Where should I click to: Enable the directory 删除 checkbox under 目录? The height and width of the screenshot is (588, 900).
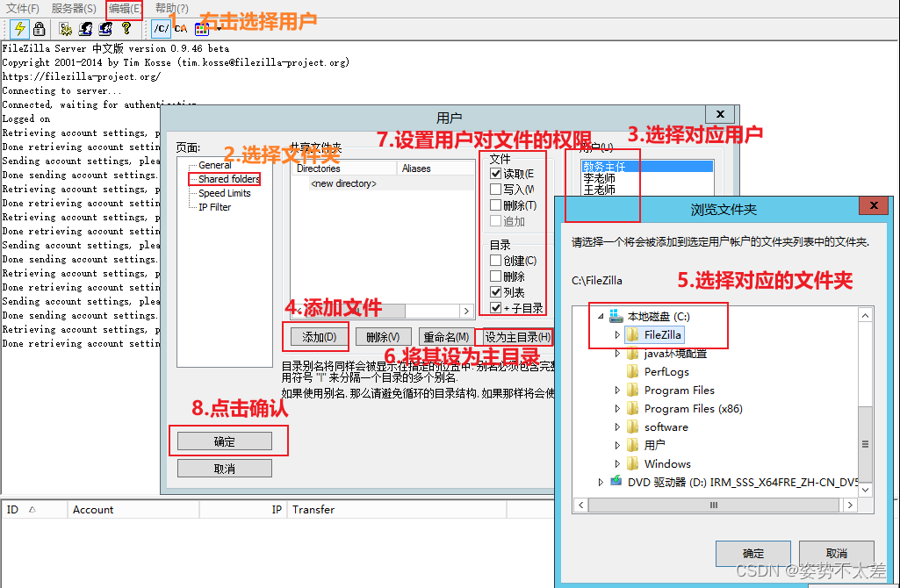[496, 276]
